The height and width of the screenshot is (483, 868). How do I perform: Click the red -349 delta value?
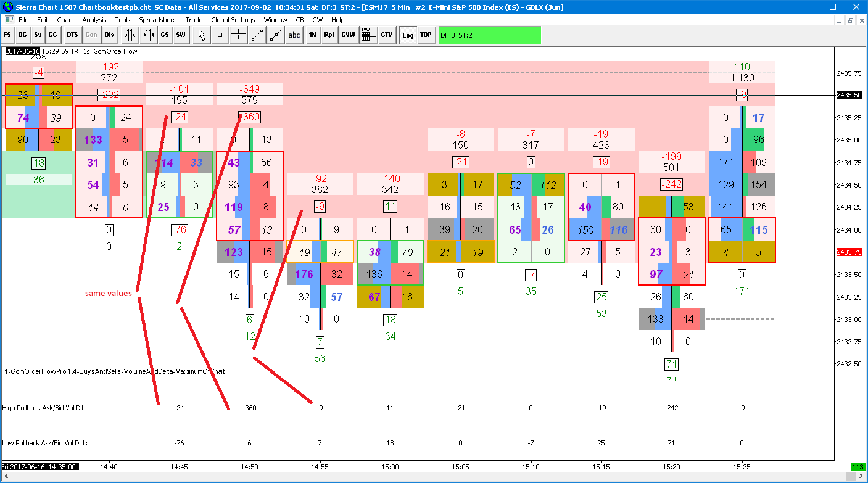point(249,89)
